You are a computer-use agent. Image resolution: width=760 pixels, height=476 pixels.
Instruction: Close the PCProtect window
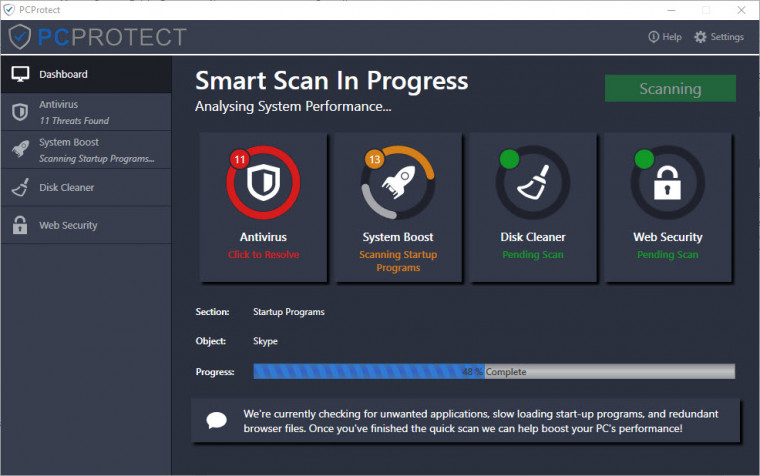741,10
